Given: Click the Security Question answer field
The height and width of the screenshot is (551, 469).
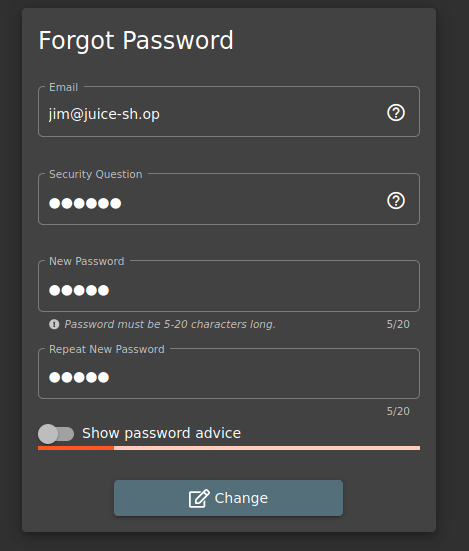Looking at the screenshot, I should click(x=229, y=199).
